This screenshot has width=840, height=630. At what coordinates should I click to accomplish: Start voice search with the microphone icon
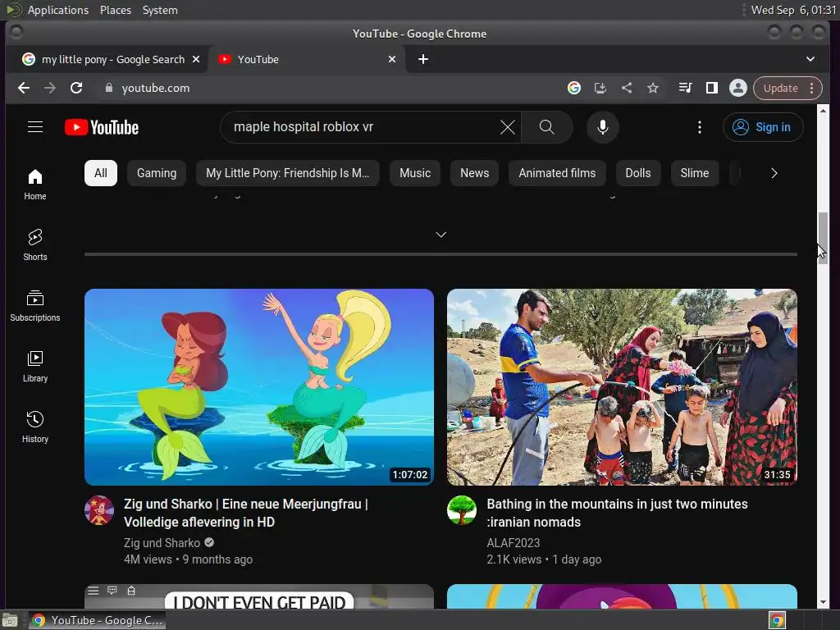pyautogui.click(x=603, y=127)
